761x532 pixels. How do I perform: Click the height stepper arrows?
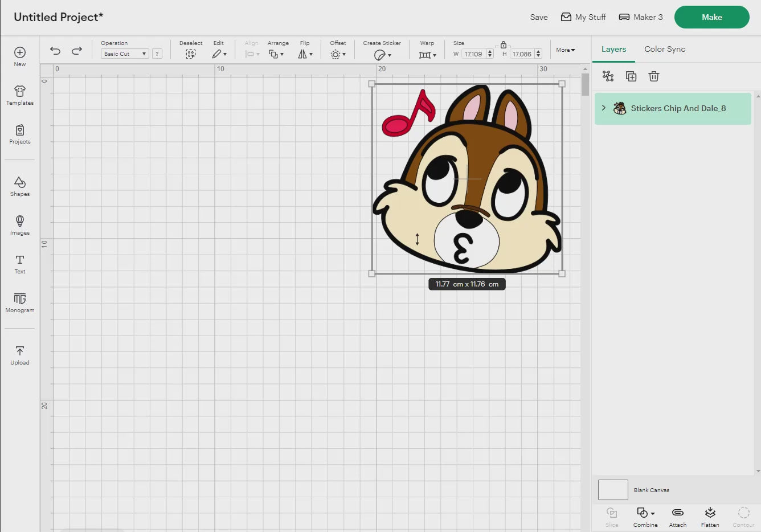coord(538,54)
